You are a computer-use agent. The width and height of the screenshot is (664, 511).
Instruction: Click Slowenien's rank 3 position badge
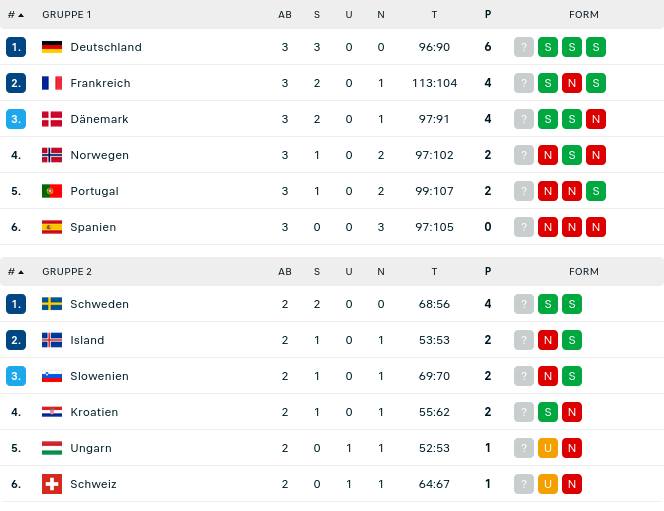(x=16, y=376)
